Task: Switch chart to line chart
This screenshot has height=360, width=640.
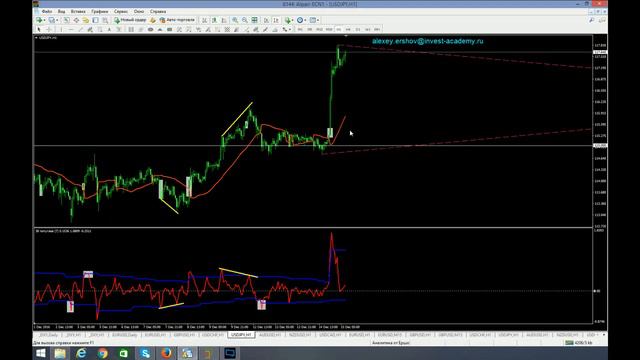Action: tap(224, 20)
